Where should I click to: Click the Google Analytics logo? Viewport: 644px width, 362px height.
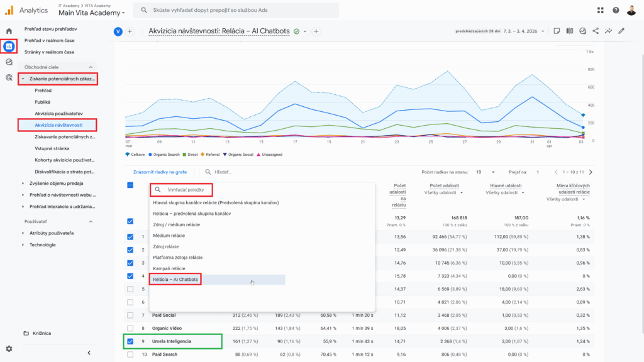(9, 10)
